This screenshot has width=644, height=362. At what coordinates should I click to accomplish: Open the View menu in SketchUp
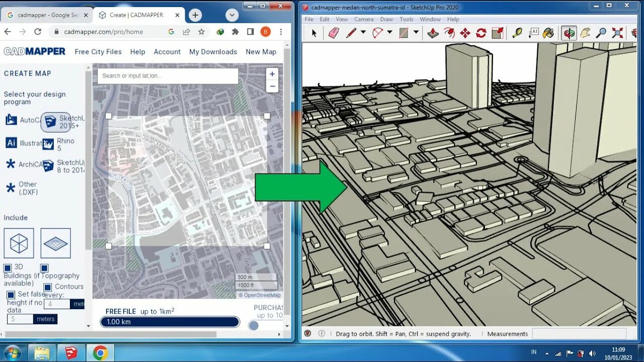click(x=342, y=19)
